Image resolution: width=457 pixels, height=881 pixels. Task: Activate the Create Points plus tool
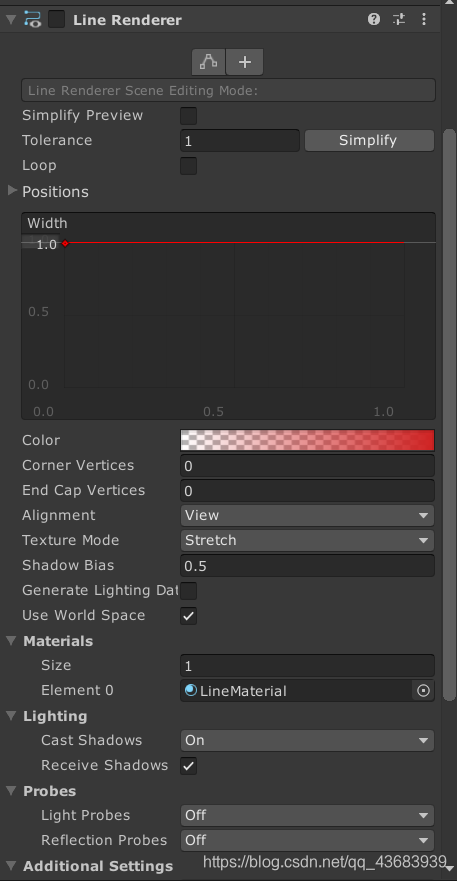[245, 62]
